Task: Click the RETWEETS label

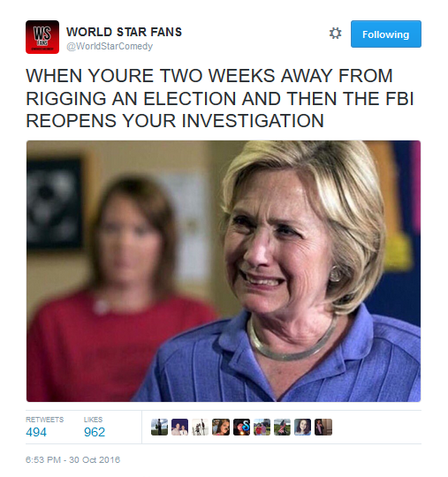Action: pyautogui.click(x=45, y=420)
